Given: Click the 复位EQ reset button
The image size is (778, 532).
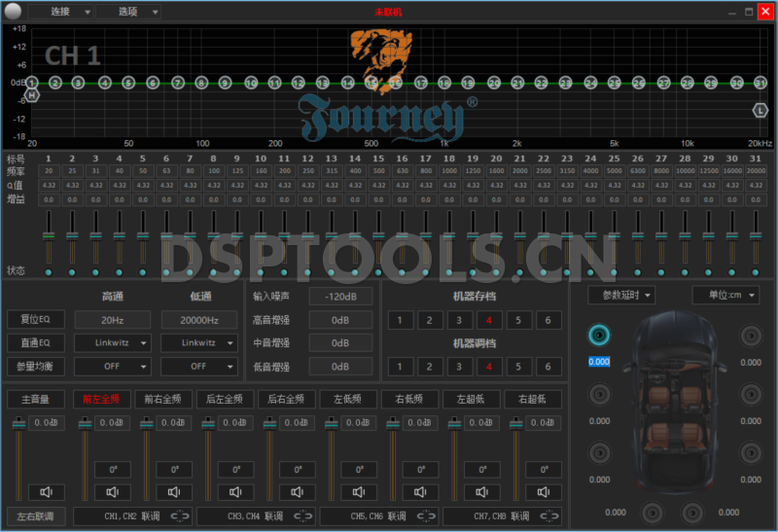Looking at the screenshot, I should (36, 319).
